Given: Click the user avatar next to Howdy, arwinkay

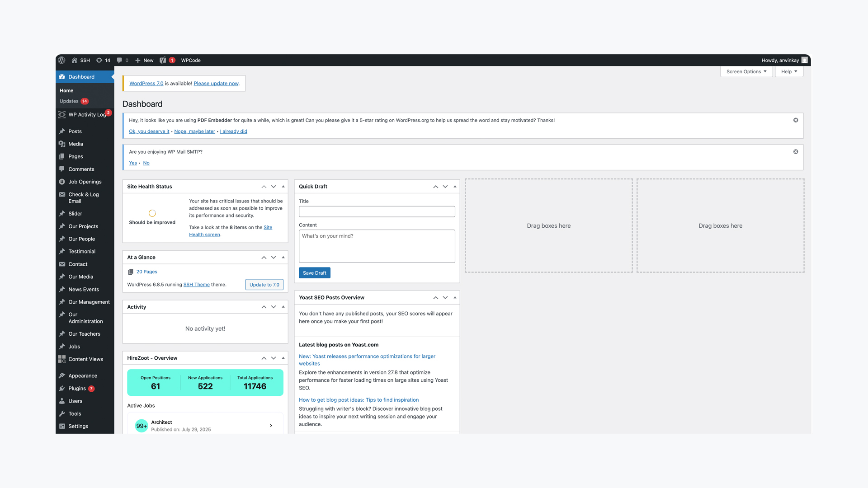Looking at the screenshot, I should 805,60.
